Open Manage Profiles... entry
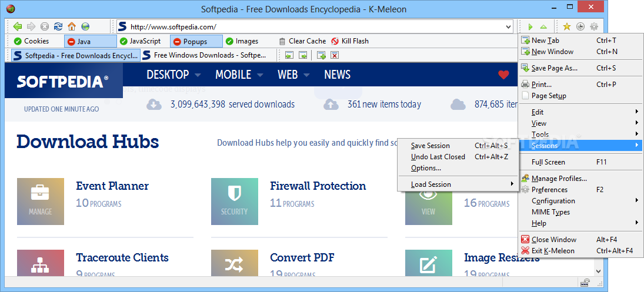This screenshot has width=644, height=292. pos(581,179)
